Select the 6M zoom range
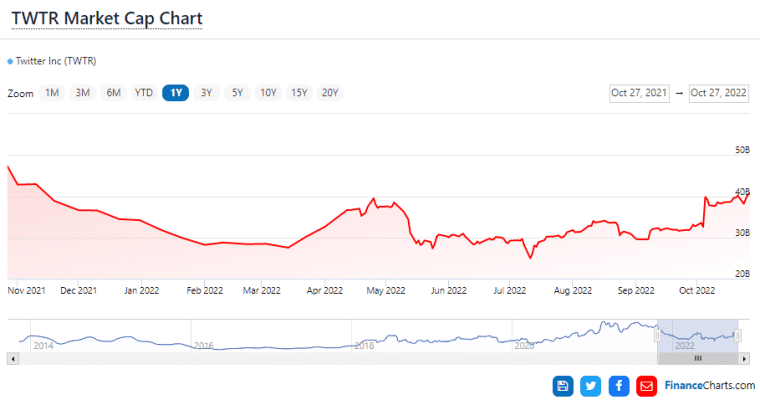Image resolution: width=760 pixels, height=400 pixels. click(x=114, y=93)
